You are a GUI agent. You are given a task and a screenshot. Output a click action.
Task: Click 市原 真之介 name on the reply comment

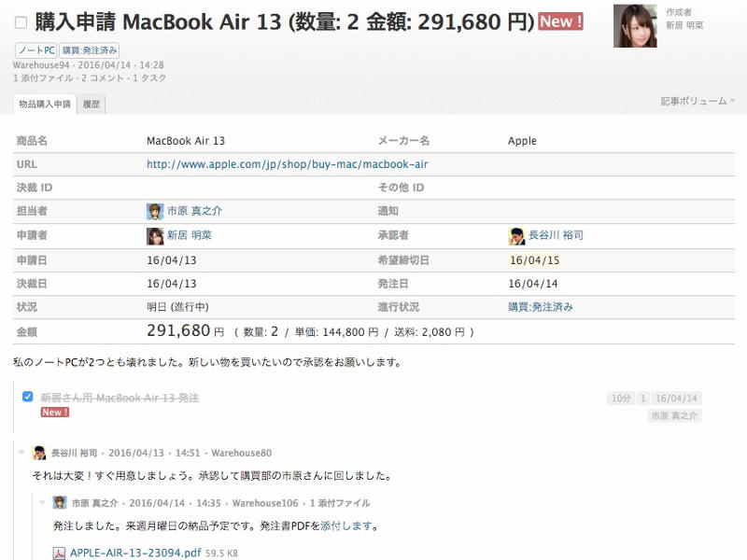point(95,503)
